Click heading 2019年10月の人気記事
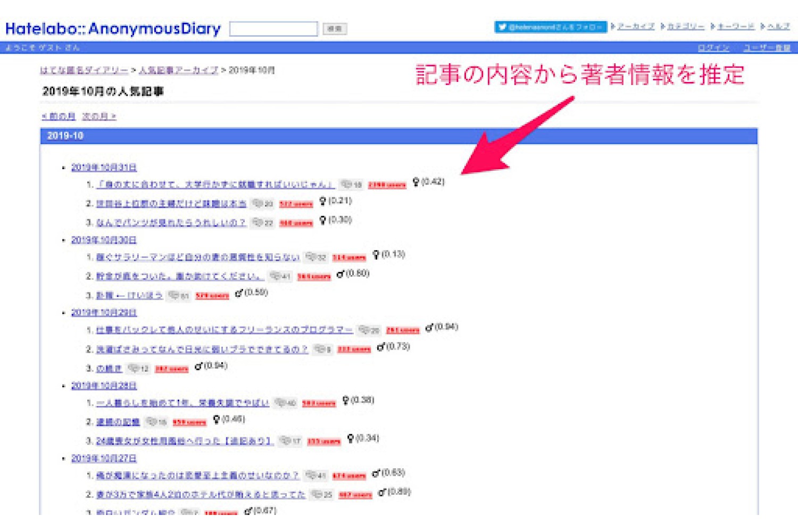798x532 pixels. (103, 92)
